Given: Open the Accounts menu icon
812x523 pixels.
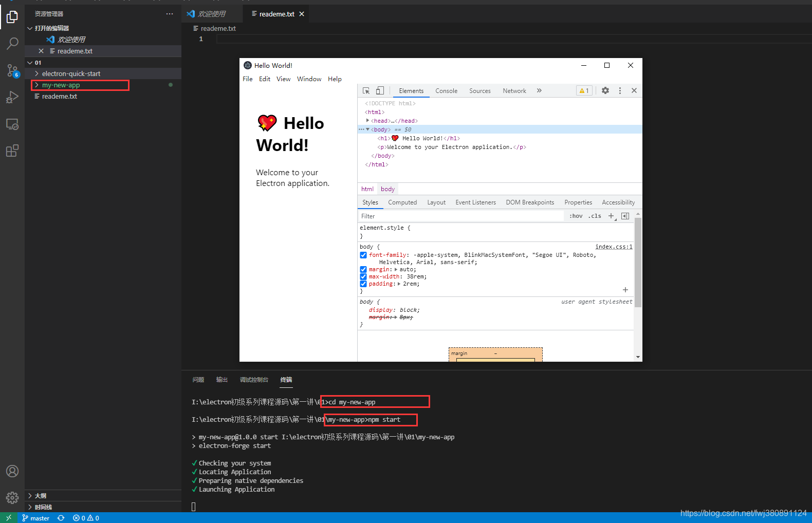Looking at the screenshot, I should (12, 471).
